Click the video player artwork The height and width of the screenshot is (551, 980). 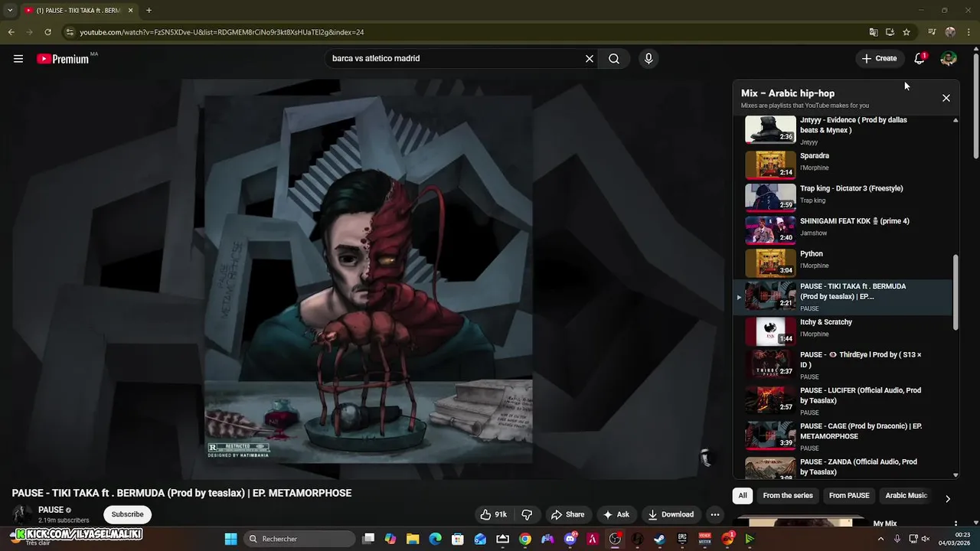point(367,279)
